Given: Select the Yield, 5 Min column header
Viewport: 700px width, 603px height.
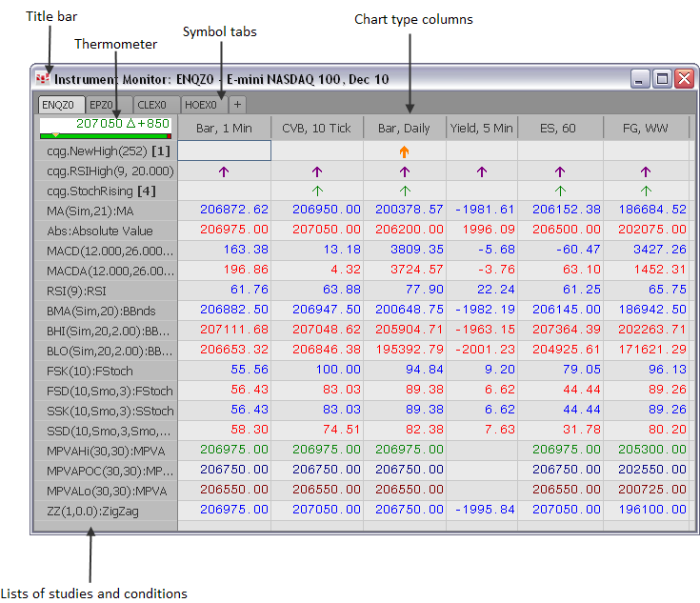Looking at the screenshot, I should pyautogui.click(x=481, y=128).
